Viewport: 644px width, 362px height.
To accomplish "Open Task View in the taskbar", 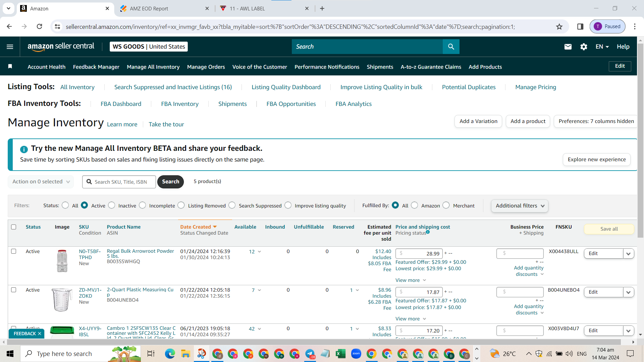I will [151, 354].
